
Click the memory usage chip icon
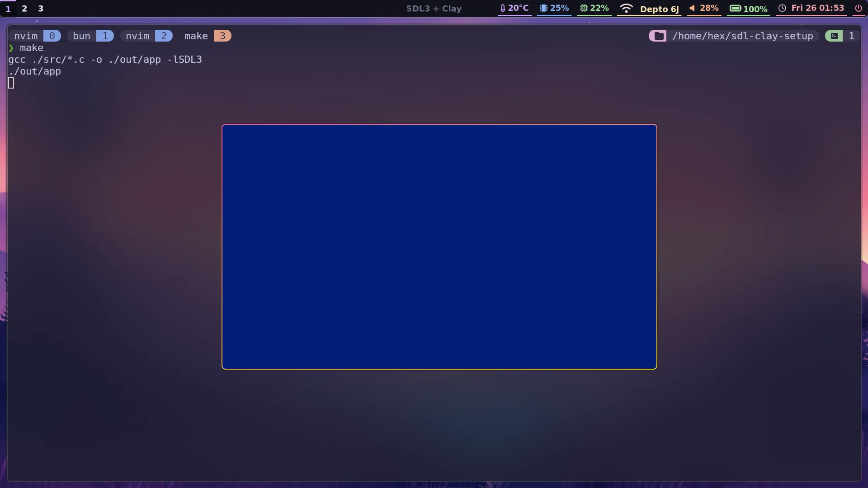543,8
